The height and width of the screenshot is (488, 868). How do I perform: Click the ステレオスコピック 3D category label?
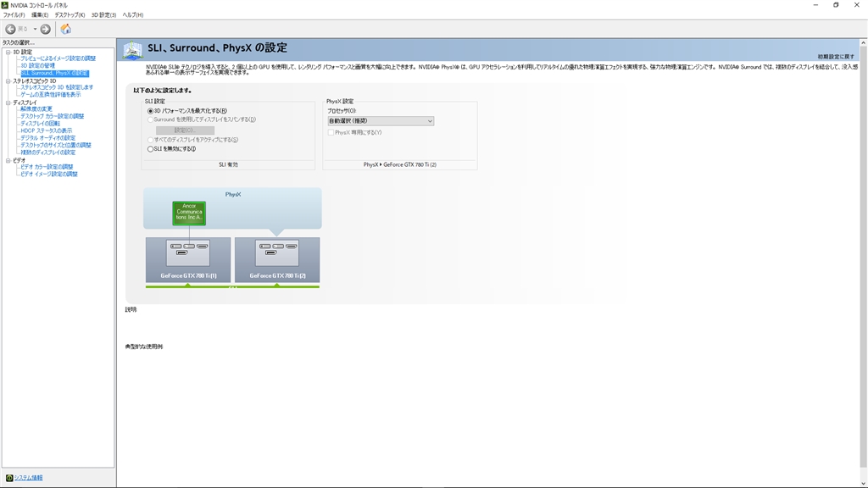(34, 80)
